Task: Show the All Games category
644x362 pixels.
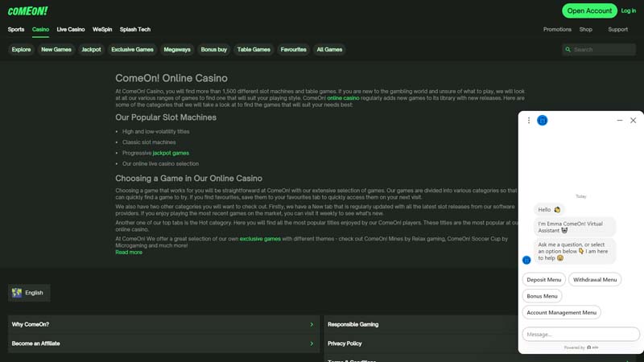Action: (x=329, y=50)
